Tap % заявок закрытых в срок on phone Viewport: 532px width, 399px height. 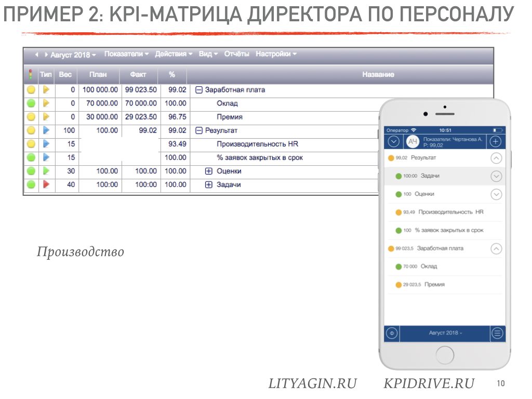[x=445, y=230]
